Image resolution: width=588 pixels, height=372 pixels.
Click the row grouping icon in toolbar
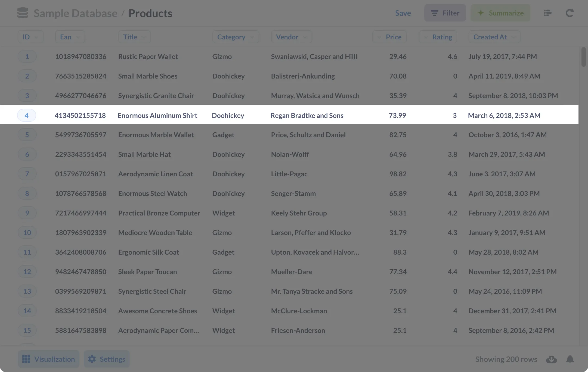548,12
